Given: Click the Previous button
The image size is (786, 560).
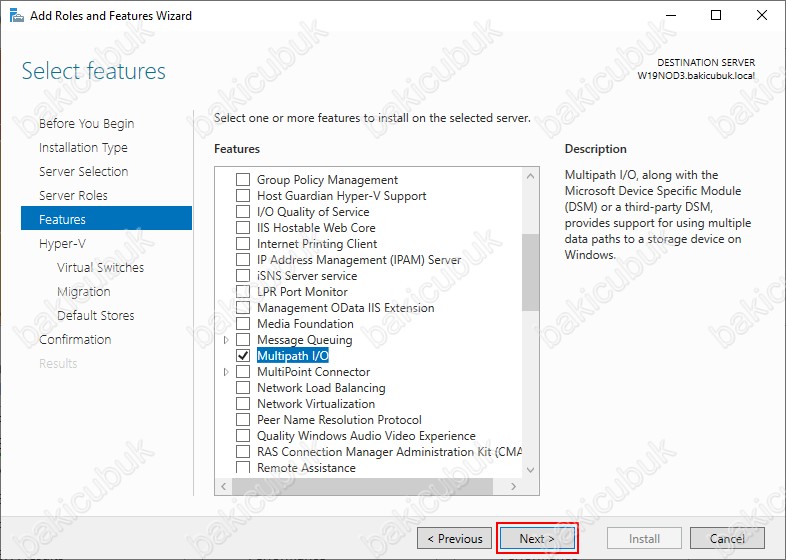Looking at the screenshot, I should point(454,538).
